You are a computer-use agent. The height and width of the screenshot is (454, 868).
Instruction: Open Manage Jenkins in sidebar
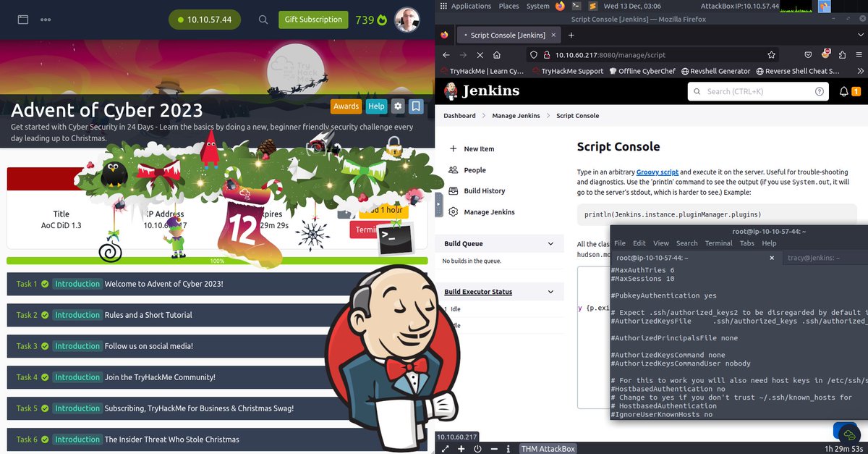click(x=490, y=212)
